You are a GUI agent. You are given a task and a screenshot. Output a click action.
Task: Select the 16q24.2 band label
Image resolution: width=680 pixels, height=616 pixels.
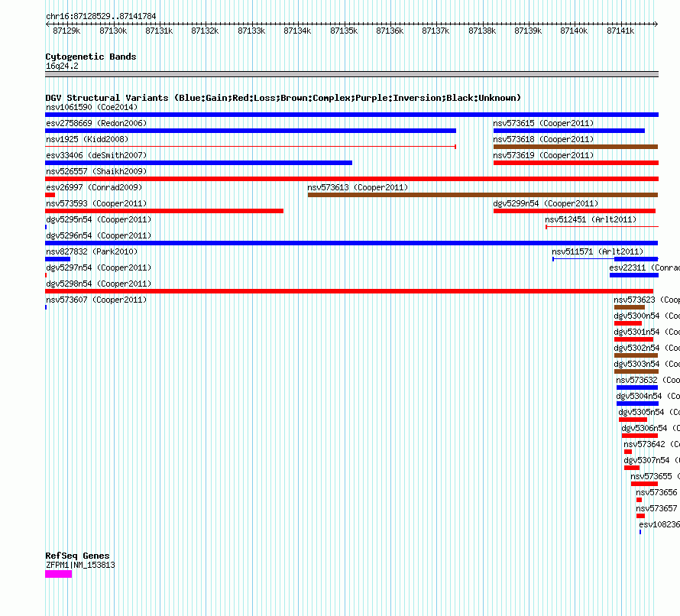click(62, 66)
